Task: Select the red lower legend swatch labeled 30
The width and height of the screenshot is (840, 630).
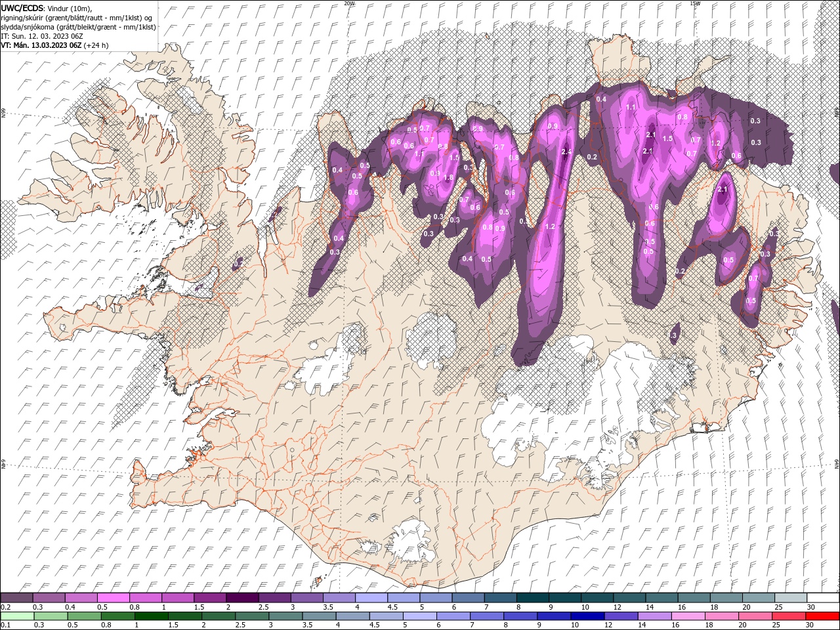Action: (x=822, y=616)
